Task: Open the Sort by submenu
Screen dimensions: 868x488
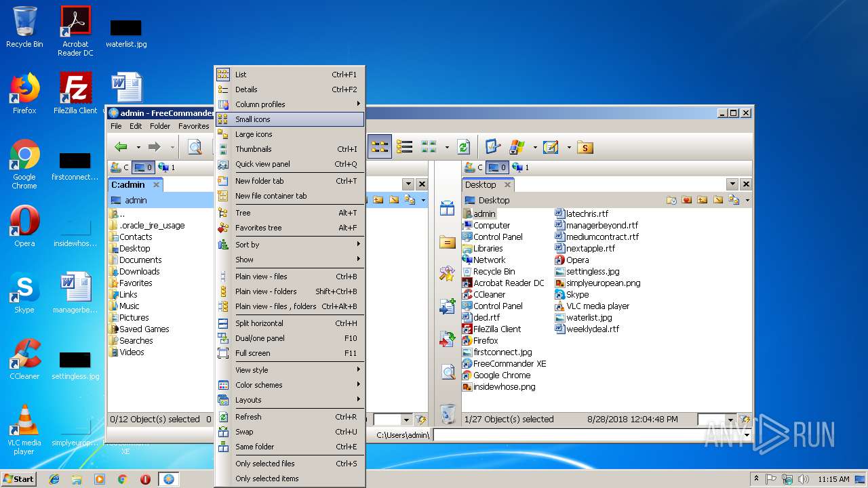Action: (x=290, y=245)
